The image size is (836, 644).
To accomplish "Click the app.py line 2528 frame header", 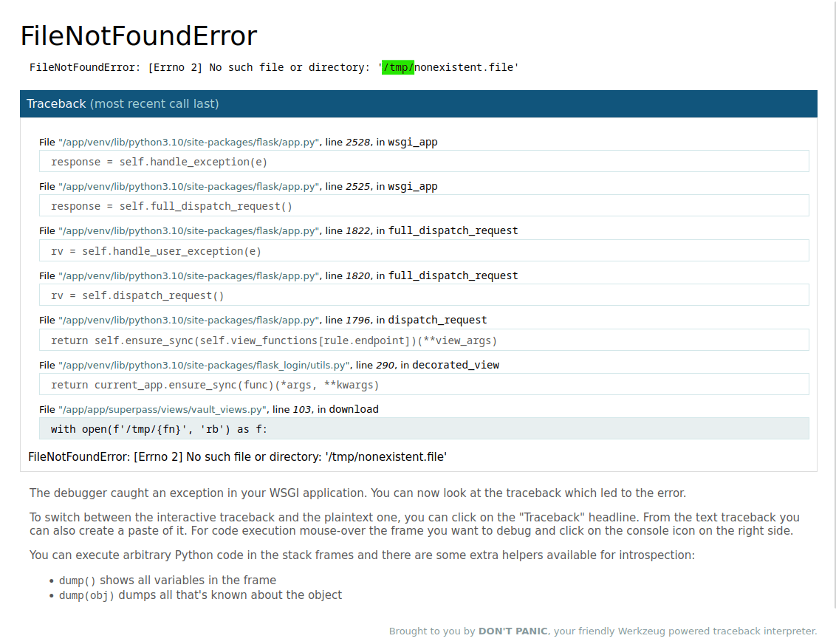I will point(238,142).
